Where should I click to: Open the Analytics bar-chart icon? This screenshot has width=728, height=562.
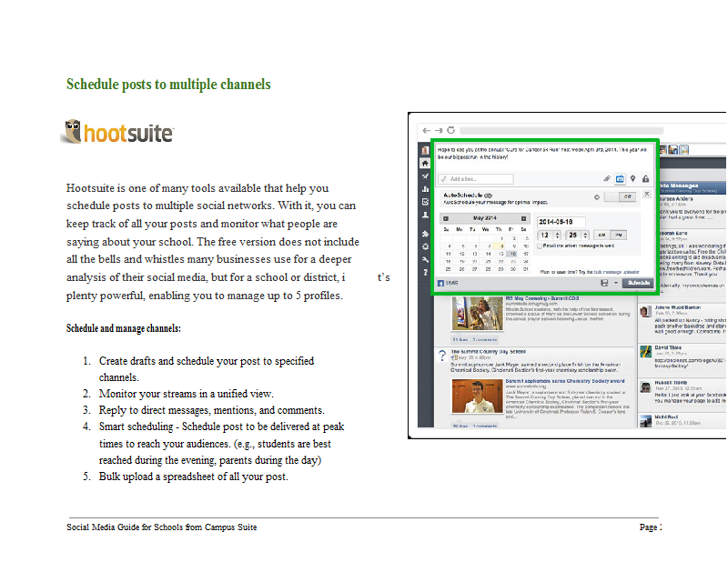[x=425, y=189]
